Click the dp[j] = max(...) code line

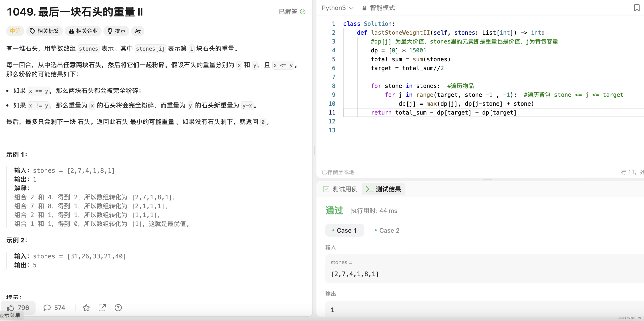[x=466, y=103]
